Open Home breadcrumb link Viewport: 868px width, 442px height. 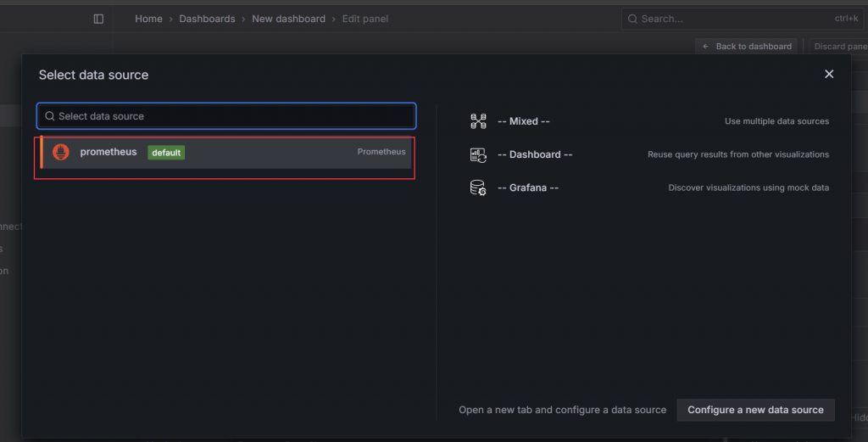coord(148,19)
